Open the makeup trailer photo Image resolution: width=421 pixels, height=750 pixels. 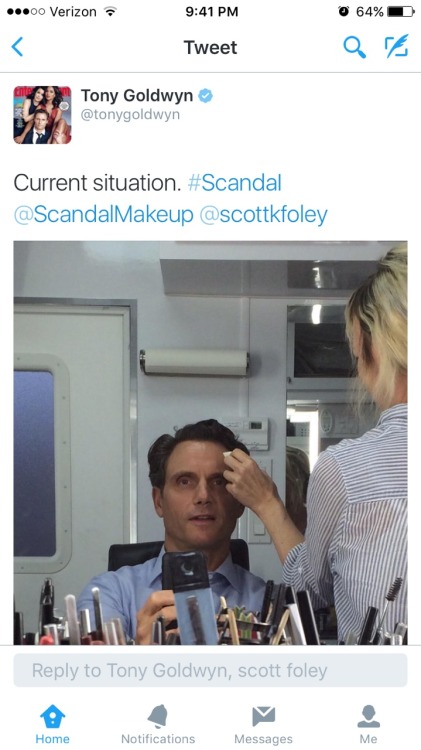[x=210, y=443]
